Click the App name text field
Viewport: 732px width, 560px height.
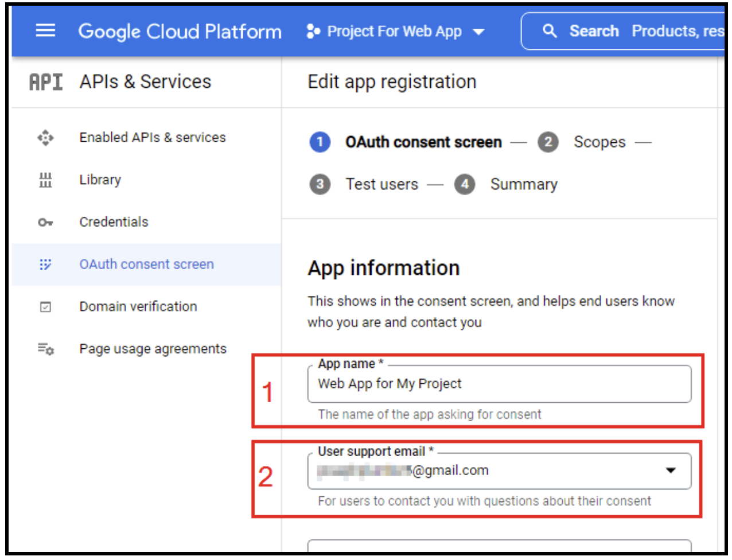pyautogui.click(x=499, y=384)
